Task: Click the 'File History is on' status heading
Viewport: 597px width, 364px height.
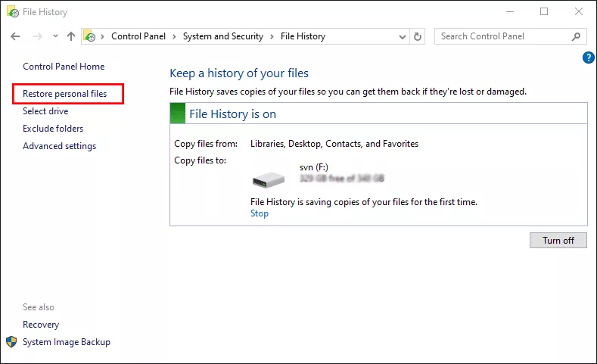Action: (x=232, y=114)
